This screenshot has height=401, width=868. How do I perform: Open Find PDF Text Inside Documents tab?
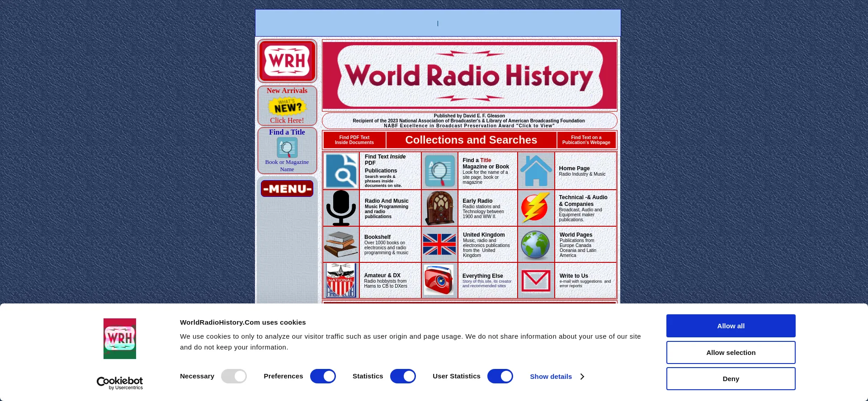[x=354, y=140]
